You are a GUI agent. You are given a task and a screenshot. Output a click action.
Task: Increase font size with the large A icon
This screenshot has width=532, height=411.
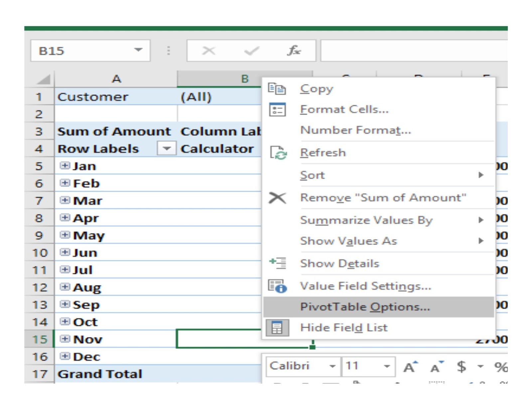tap(410, 367)
